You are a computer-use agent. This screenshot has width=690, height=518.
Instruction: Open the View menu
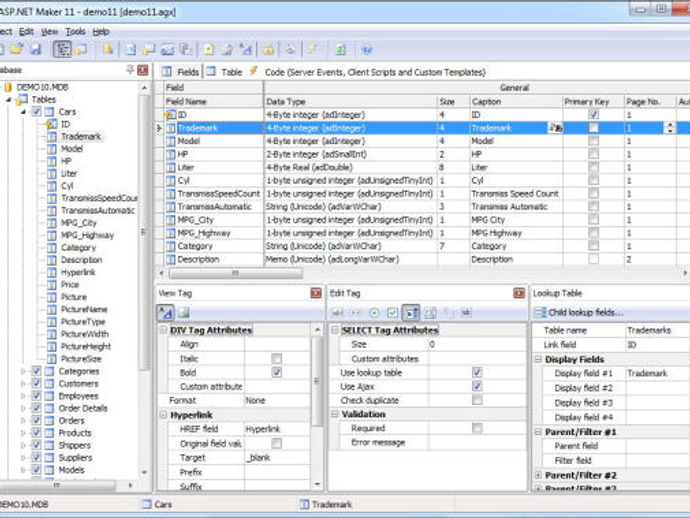[x=49, y=32]
